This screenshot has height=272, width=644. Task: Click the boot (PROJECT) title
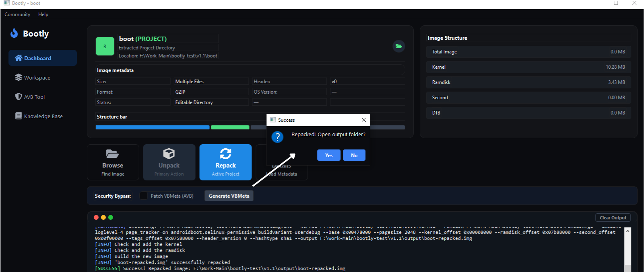(143, 39)
